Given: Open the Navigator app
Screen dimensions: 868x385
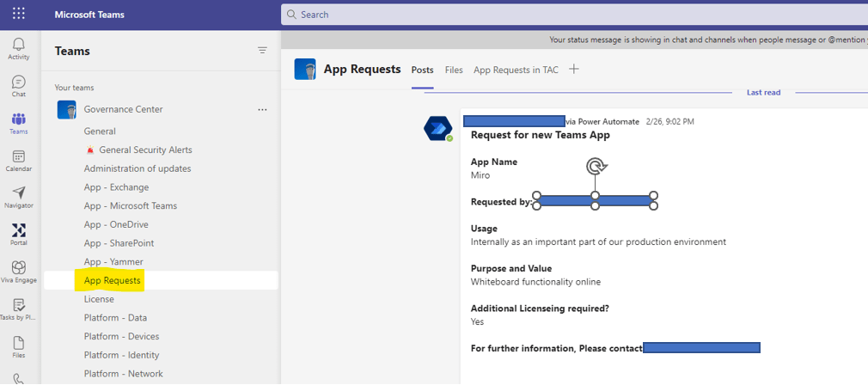Looking at the screenshot, I should click(x=18, y=198).
